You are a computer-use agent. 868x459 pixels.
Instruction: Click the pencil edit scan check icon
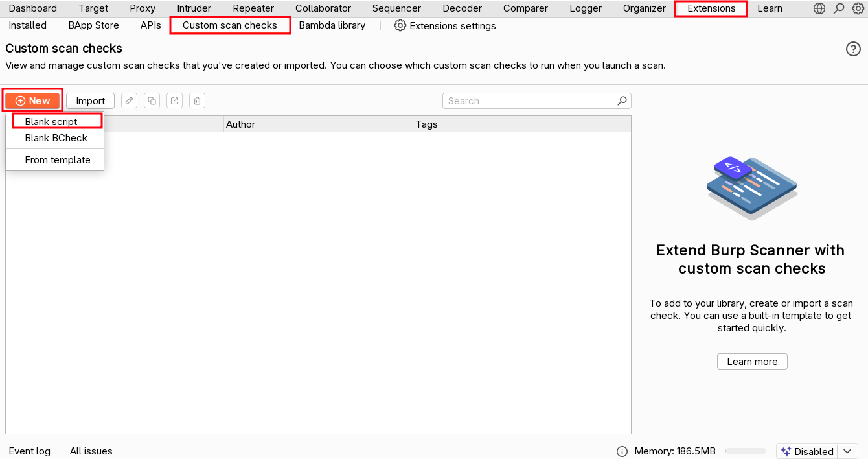pos(129,100)
